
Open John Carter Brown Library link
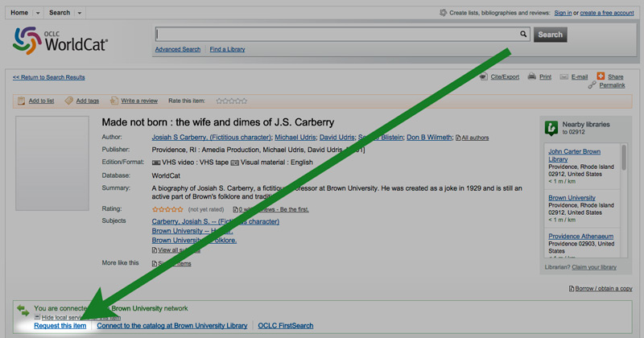coord(574,155)
